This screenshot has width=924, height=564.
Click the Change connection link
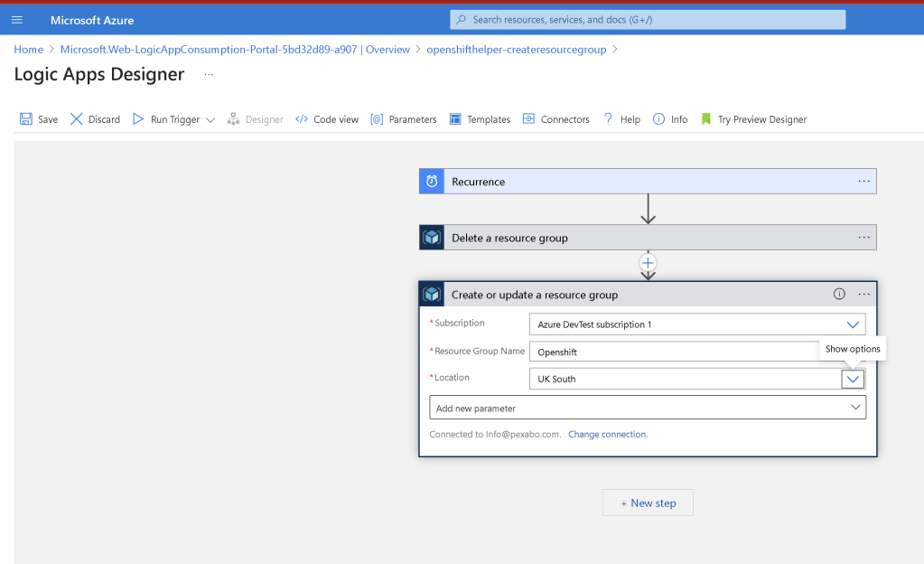608,434
